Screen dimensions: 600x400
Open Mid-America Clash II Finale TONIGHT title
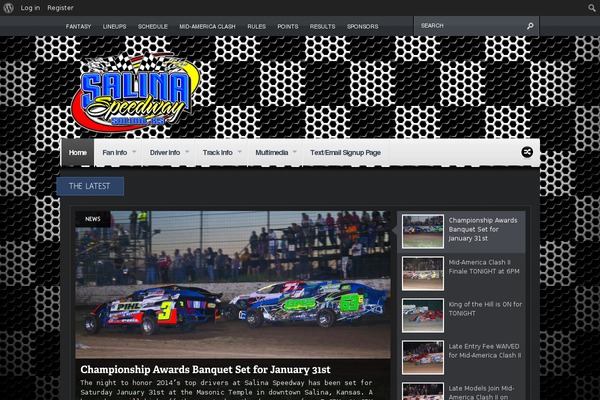(x=484, y=267)
